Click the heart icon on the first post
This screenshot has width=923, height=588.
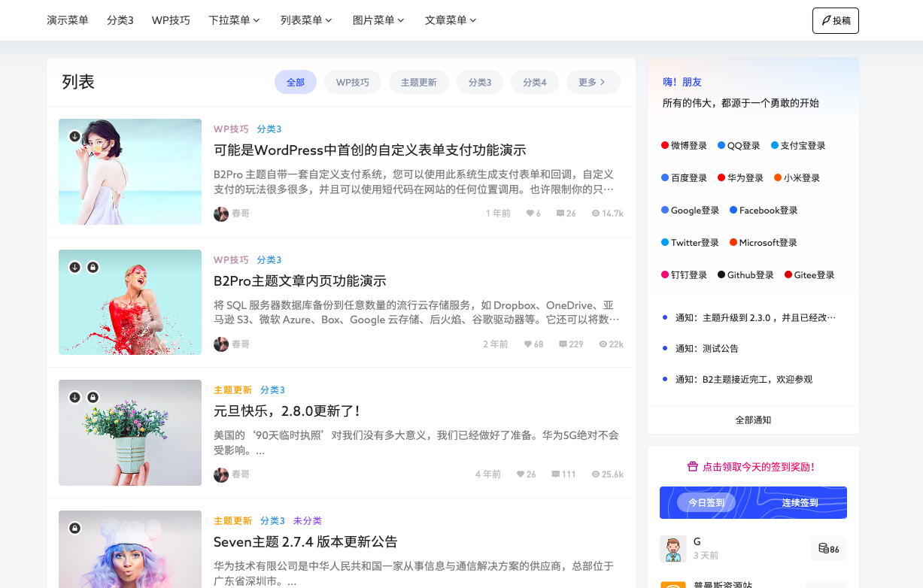[x=529, y=214]
